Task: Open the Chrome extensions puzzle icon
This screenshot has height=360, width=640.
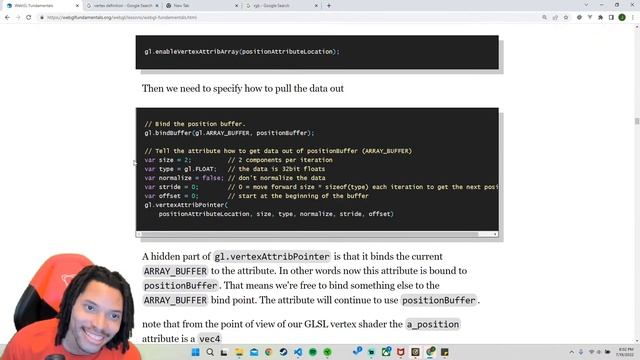Action: pyautogui.click(x=600, y=18)
